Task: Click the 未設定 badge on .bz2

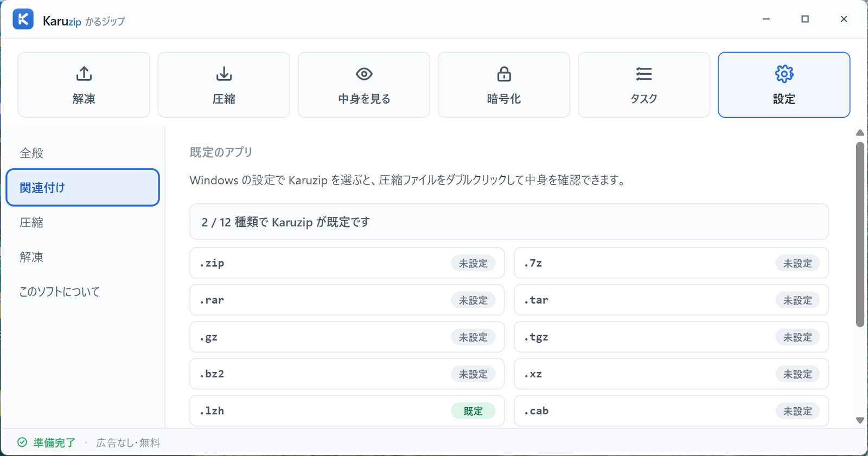Action: (473, 374)
